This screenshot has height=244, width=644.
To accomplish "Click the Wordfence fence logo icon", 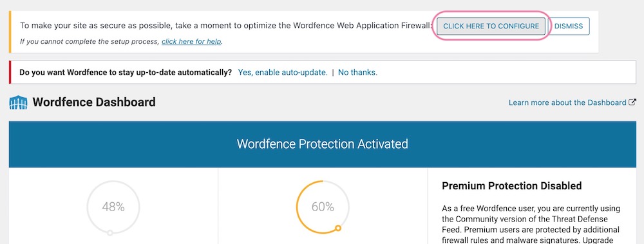I will 18,102.
